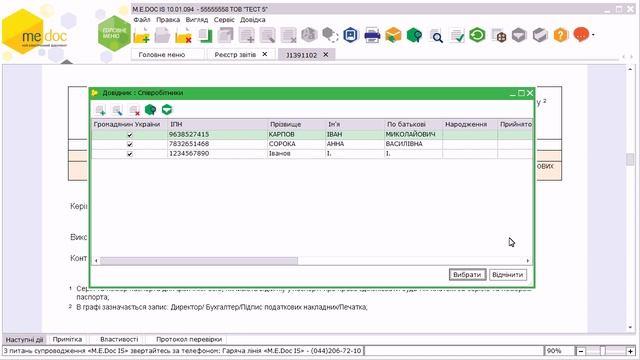Click the blue printer icon
This screenshot has height=360, width=640.
tap(372, 36)
